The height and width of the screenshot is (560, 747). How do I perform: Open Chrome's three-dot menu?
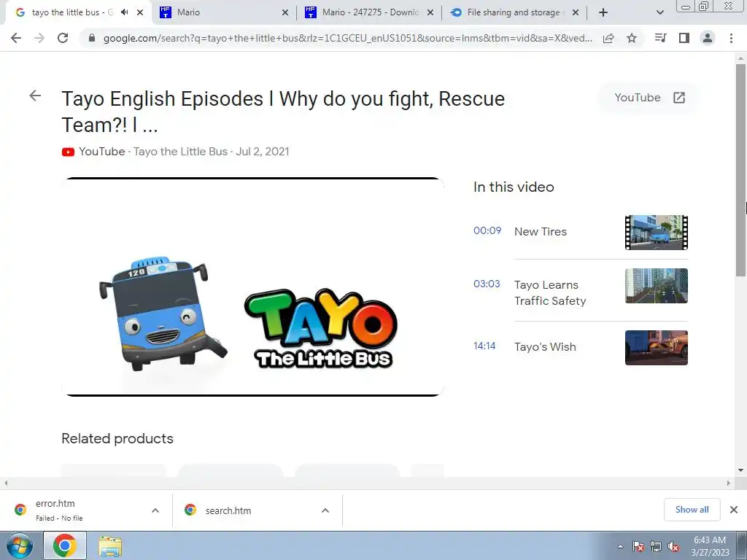731,38
